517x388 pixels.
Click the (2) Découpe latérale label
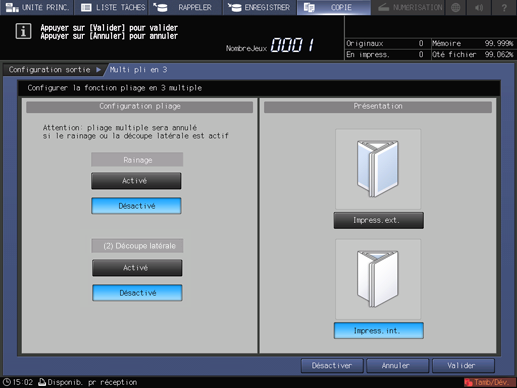137,246
